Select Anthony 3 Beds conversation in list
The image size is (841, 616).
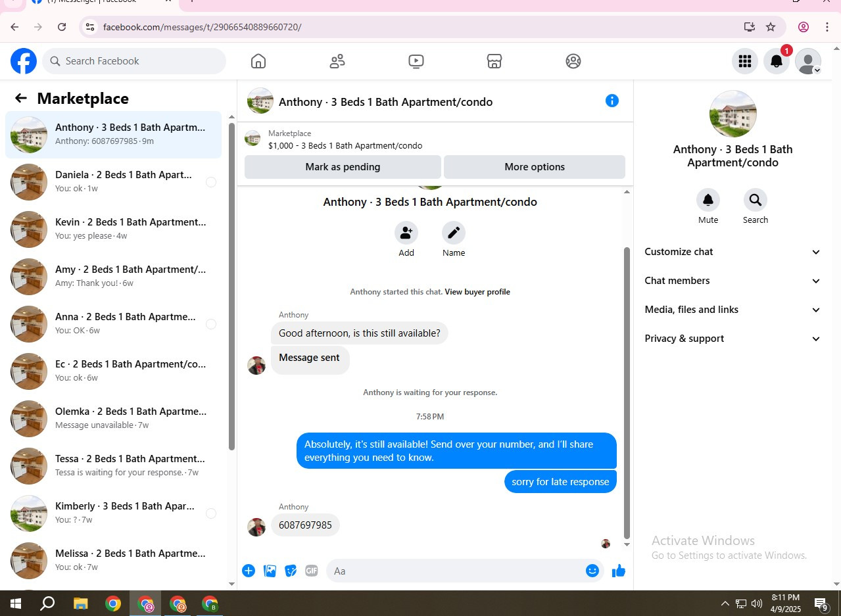[113, 135]
